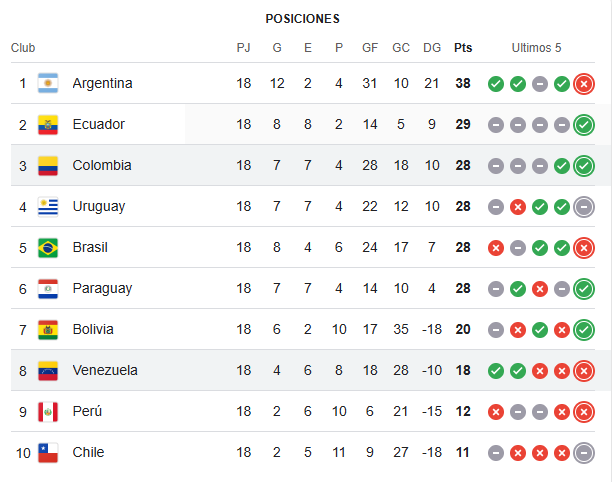Open the Colombia team link
Viewport: 612px width, 482px height.
tap(102, 165)
